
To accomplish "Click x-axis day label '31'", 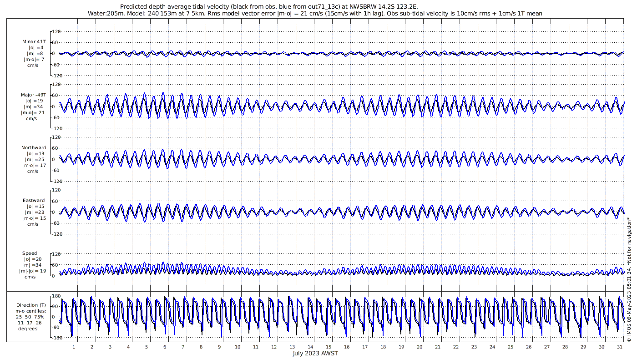I will 620,347.
